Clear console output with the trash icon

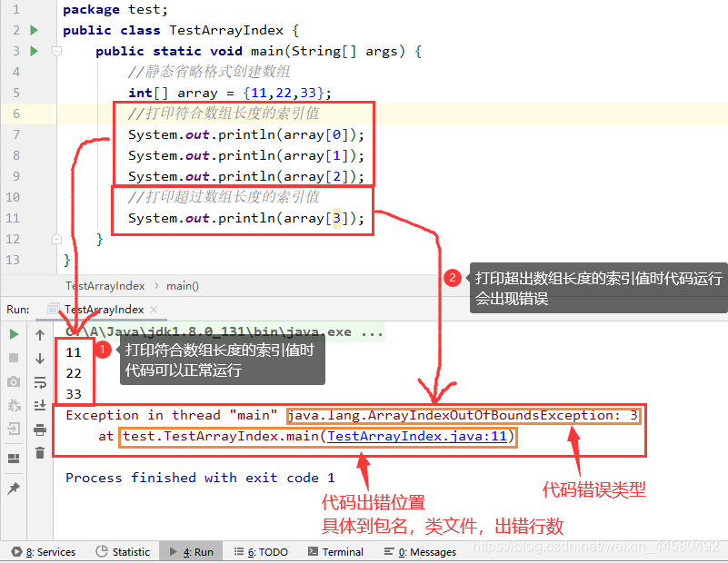coord(40,452)
